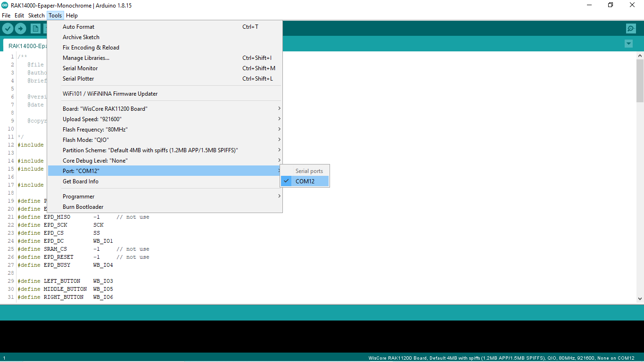Open the Serial Monitor magnifier icon
This screenshot has height=362, width=644.
coord(631,29)
